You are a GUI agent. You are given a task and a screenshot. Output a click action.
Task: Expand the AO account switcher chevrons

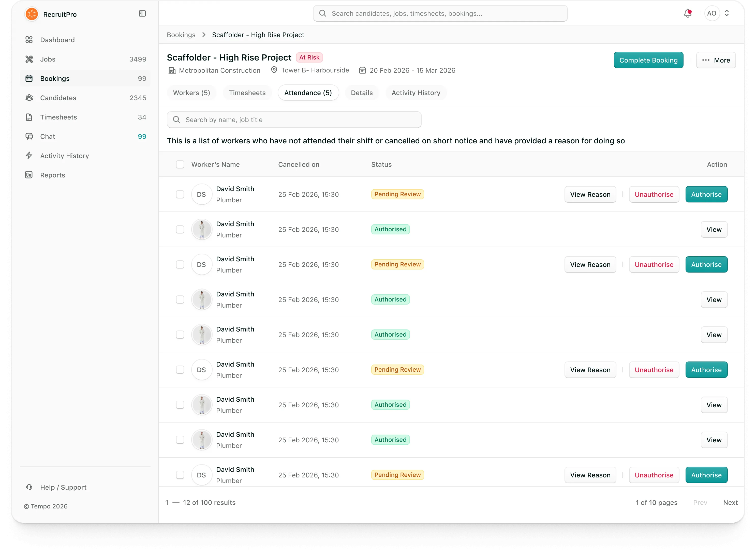[727, 13]
